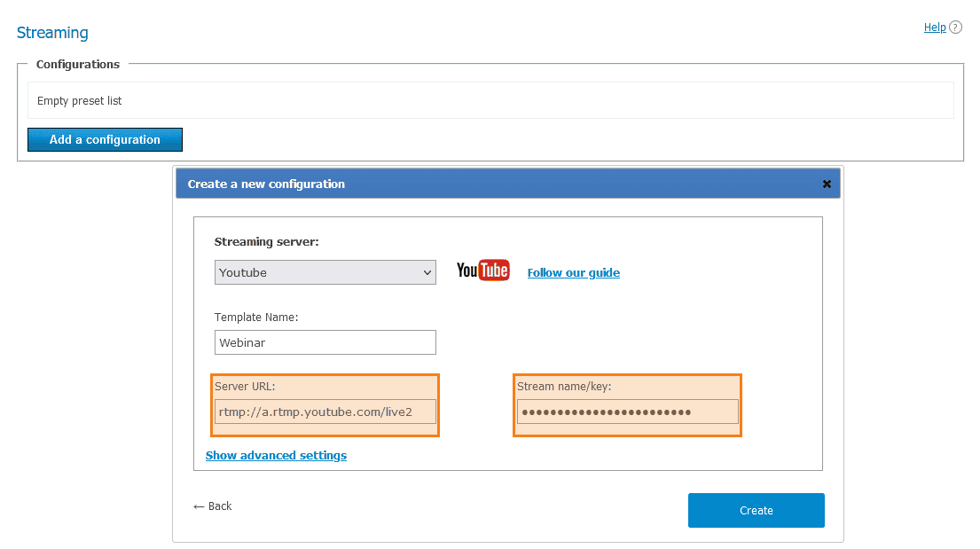Close the Create a new configuration dialog
Image resolution: width=980 pixels, height=549 pixels.
pyautogui.click(x=827, y=184)
